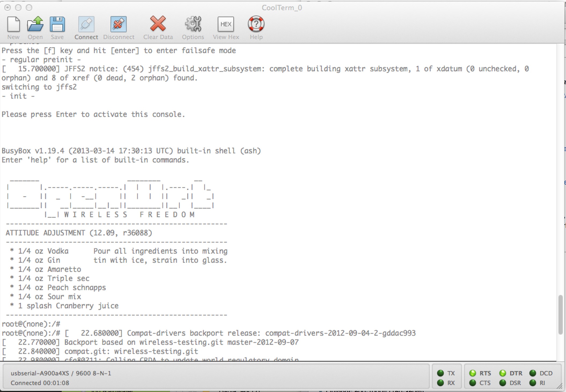Screen dimensions: 566x392
Task: Click the usbserial port status text
Action: tap(61, 373)
